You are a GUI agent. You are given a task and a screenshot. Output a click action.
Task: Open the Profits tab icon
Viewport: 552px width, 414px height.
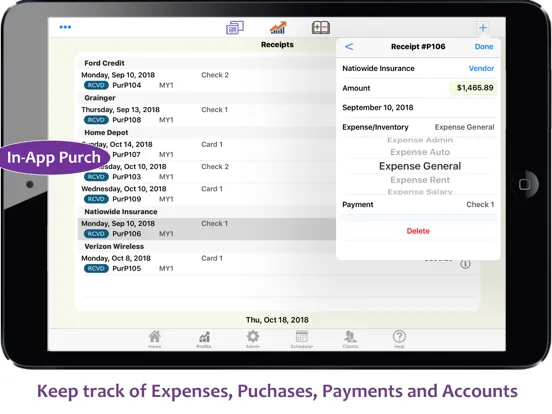(x=204, y=339)
